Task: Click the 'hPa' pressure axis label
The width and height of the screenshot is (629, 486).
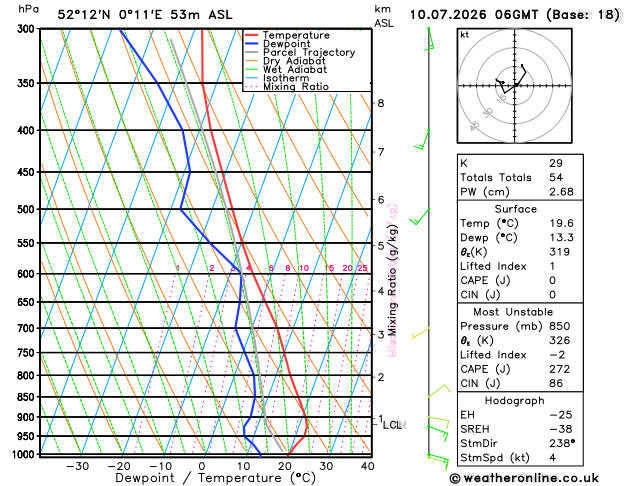Action: pyautogui.click(x=29, y=9)
